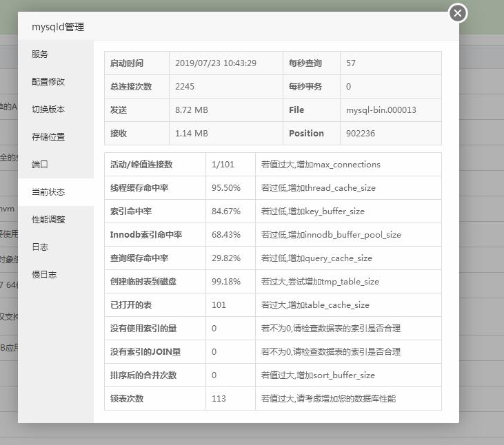Click the 锁表次数 value 113
Screen dimensions: 504x445
click(x=219, y=399)
